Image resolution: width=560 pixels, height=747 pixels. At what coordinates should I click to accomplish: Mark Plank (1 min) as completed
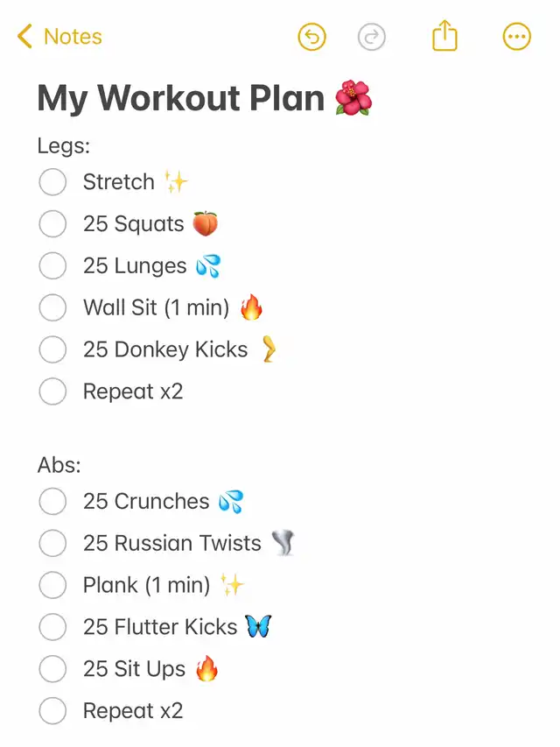(x=52, y=585)
